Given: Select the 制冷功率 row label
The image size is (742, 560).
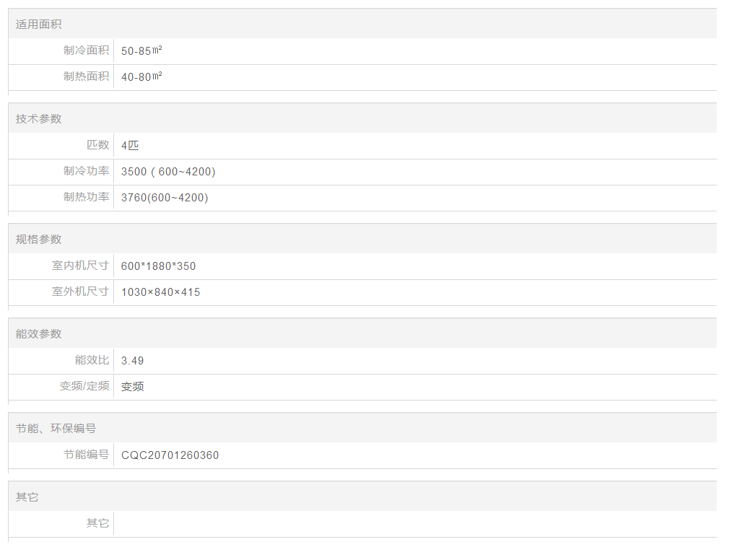Looking at the screenshot, I should point(86,171).
